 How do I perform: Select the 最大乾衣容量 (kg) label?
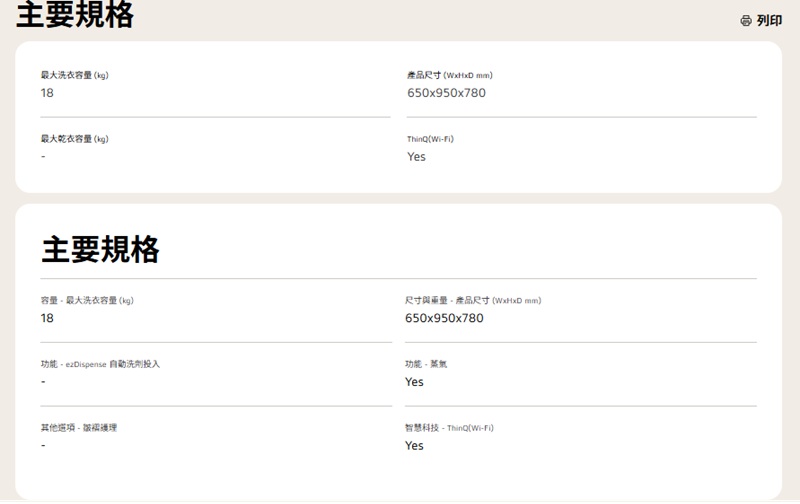[x=74, y=139]
